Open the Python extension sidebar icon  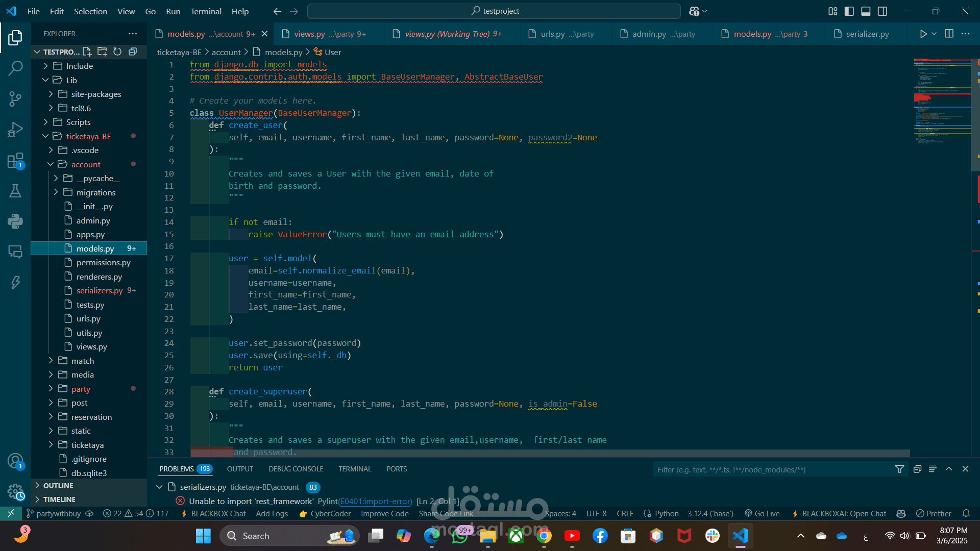(x=15, y=221)
